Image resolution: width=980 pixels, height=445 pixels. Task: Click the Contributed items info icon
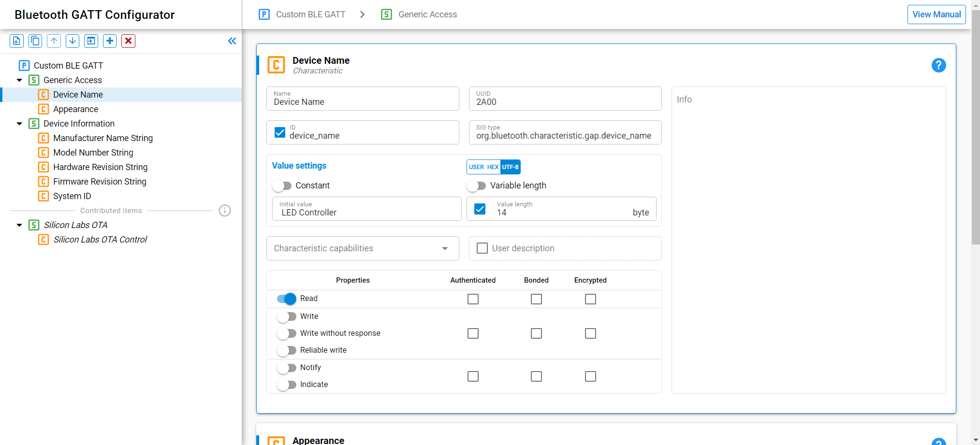point(225,211)
